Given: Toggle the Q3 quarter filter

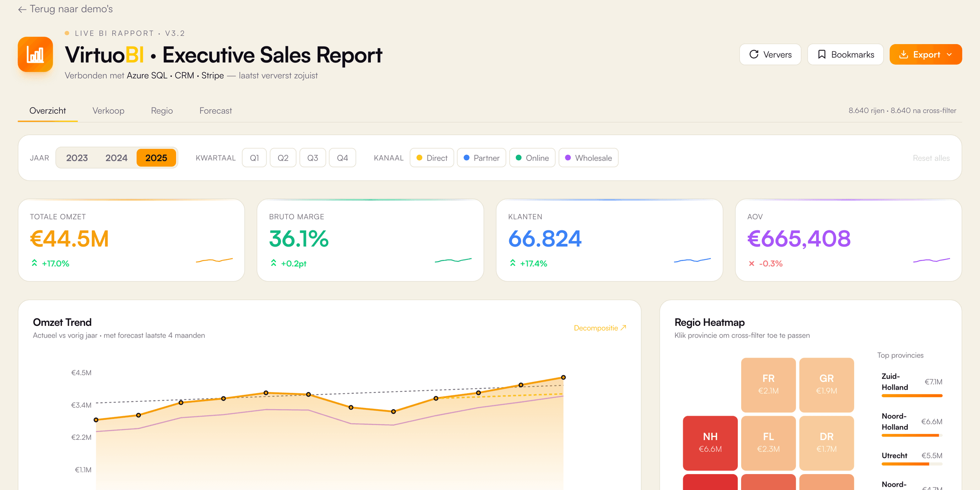Looking at the screenshot, I should (313, 158).
